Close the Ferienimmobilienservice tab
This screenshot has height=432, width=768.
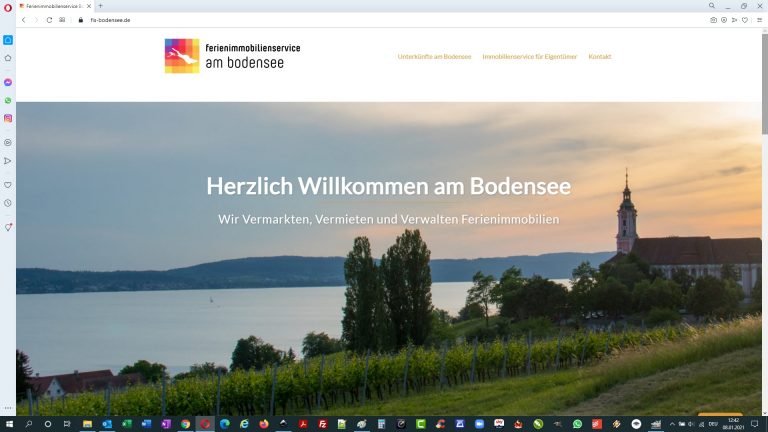[89, 6]
